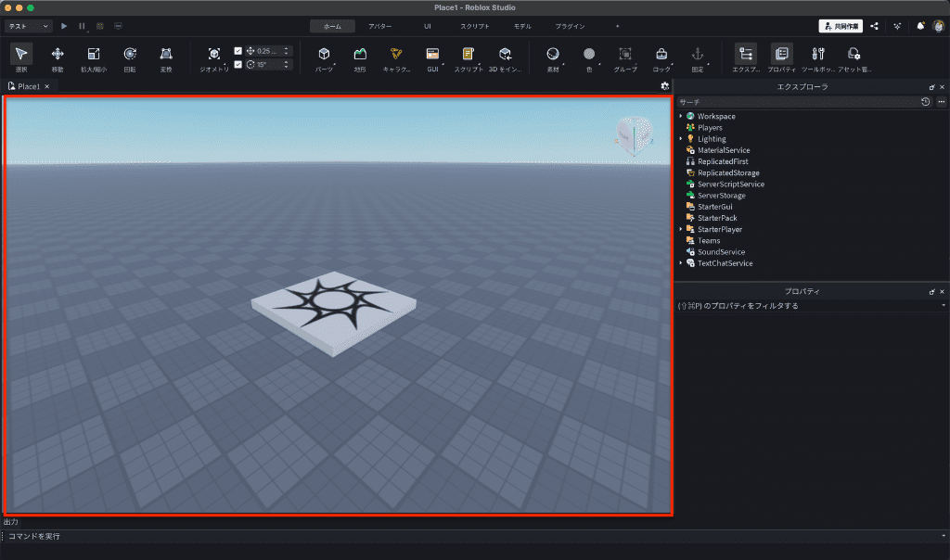Image resolution: width=950 pixels, height=560 pixels.
Task: Toggle the move snap increment checkbox
Action: pos(238,50)
